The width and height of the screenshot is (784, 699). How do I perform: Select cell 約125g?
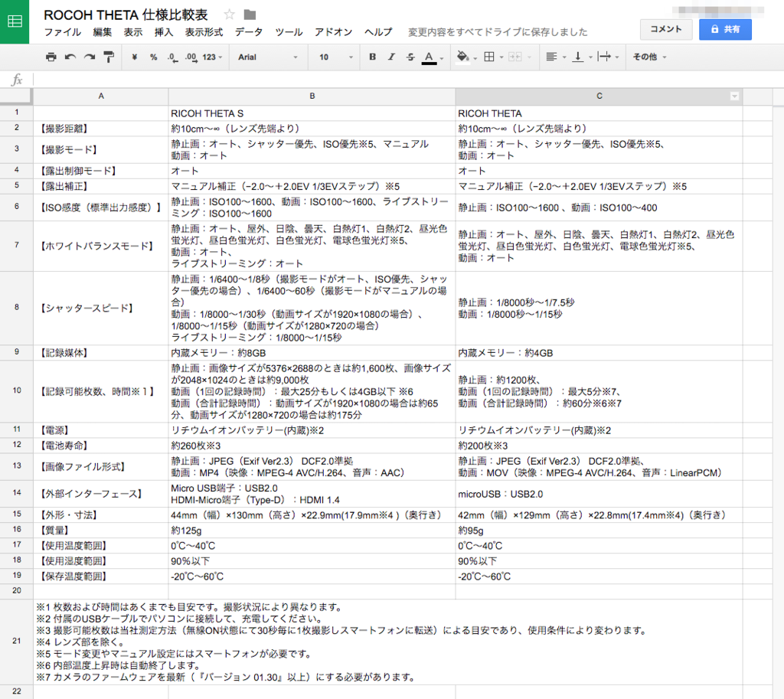coord(312,531)
